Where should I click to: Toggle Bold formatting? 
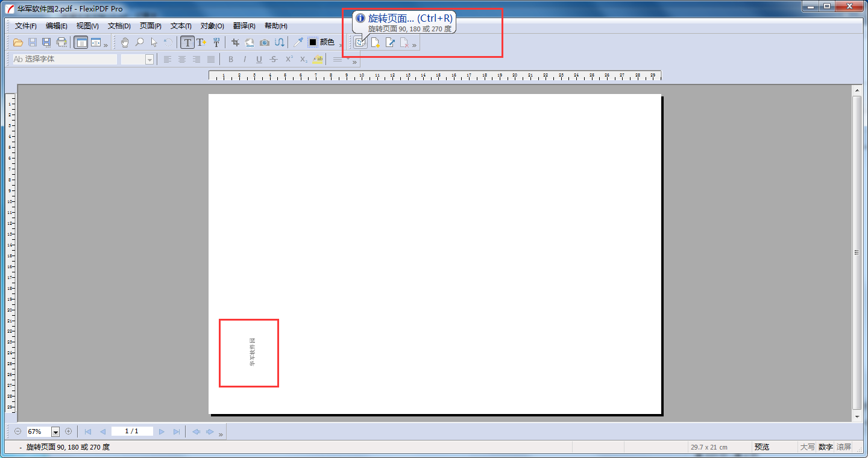click(x=230, y=59)
